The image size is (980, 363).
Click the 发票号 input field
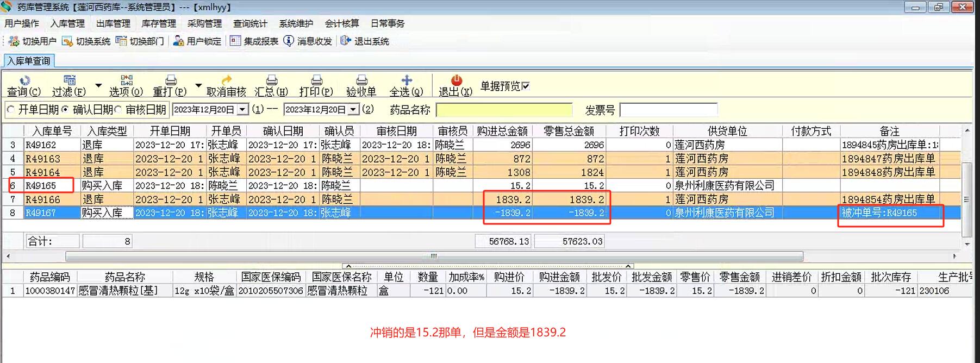[x=669, y=110]
